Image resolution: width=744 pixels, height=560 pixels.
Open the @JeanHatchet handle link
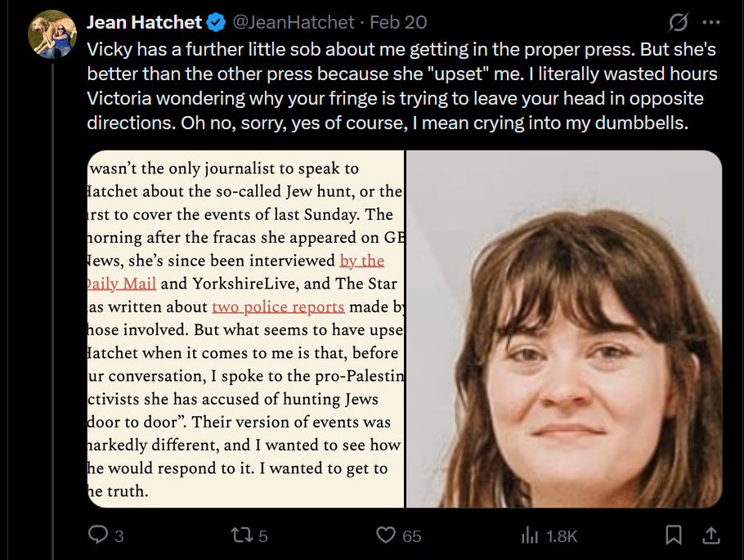tap(291, 22)
